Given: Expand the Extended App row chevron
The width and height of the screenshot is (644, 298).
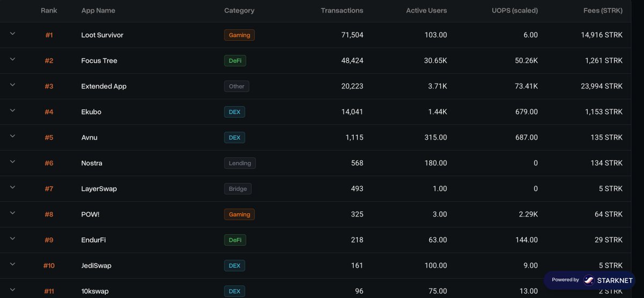Looking at the screenshot, I should (12, 85).
